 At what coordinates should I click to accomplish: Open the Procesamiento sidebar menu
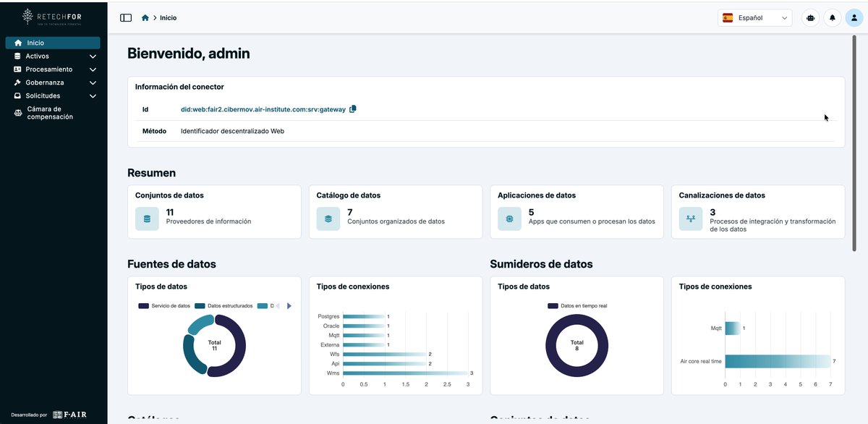(x=53, y=69)
